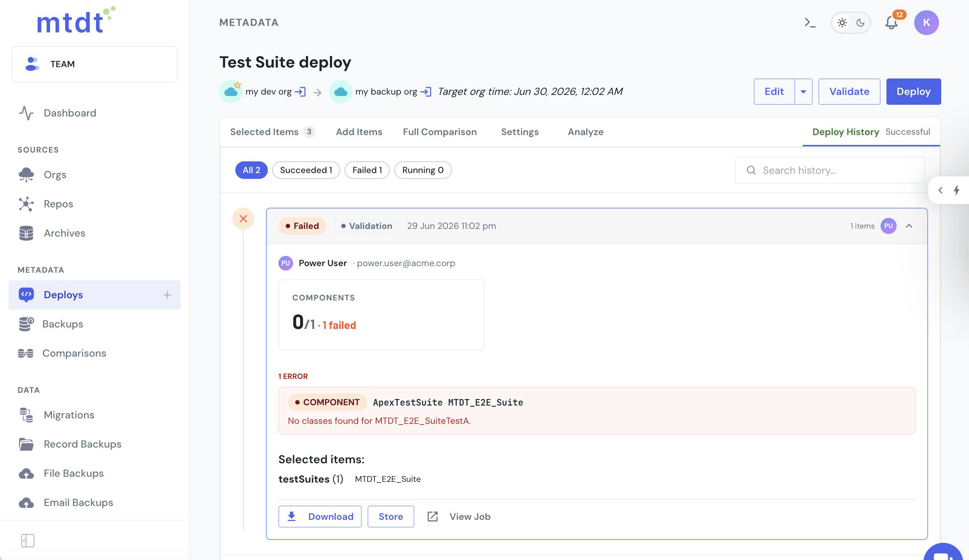Switch to dark theme moon icon
The image size is (969, 560).
(x=860, y=23)
